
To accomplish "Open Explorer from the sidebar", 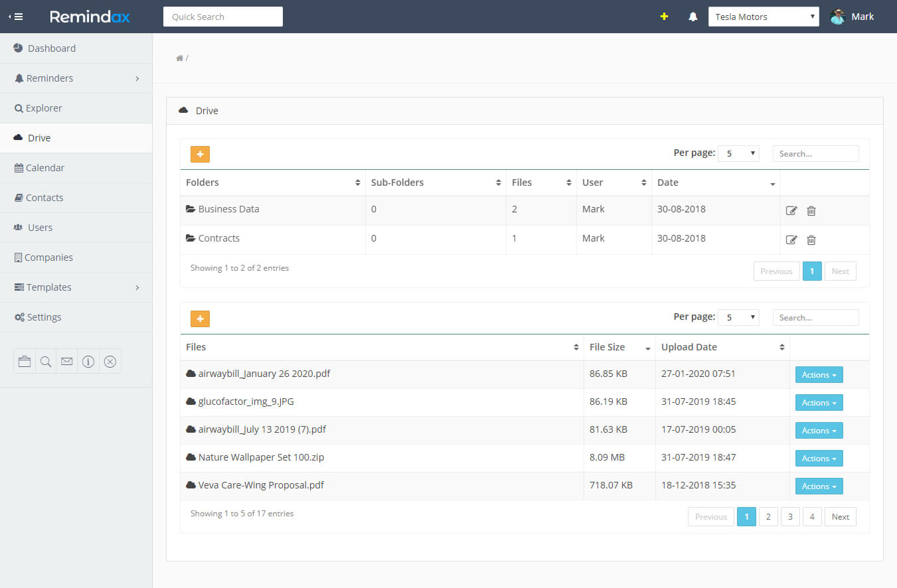I will coord(76,108).
